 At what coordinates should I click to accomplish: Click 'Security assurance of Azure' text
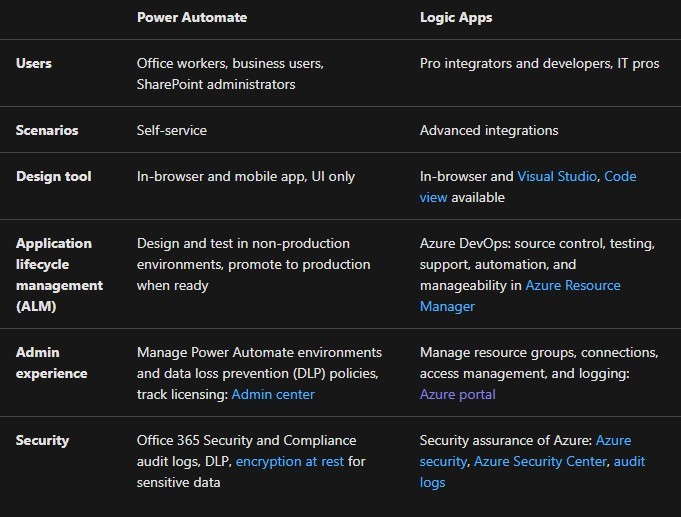tap(506, 441)
